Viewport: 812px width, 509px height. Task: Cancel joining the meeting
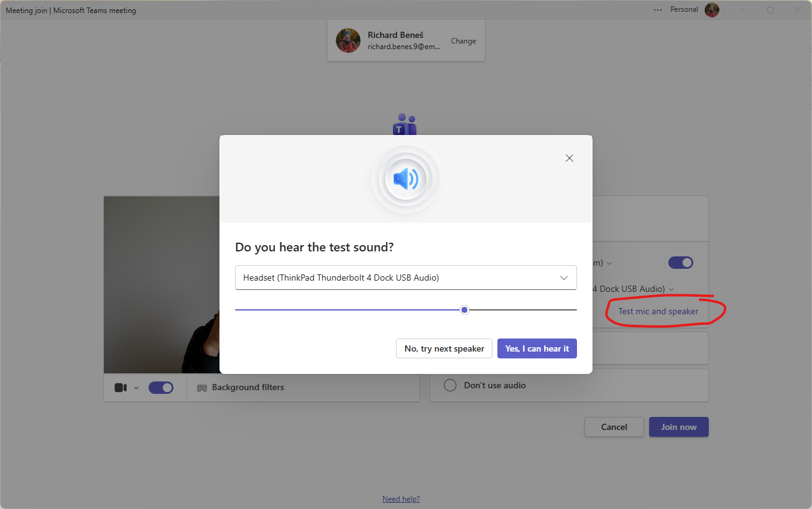pyautogui.click(x=614, y=427)
